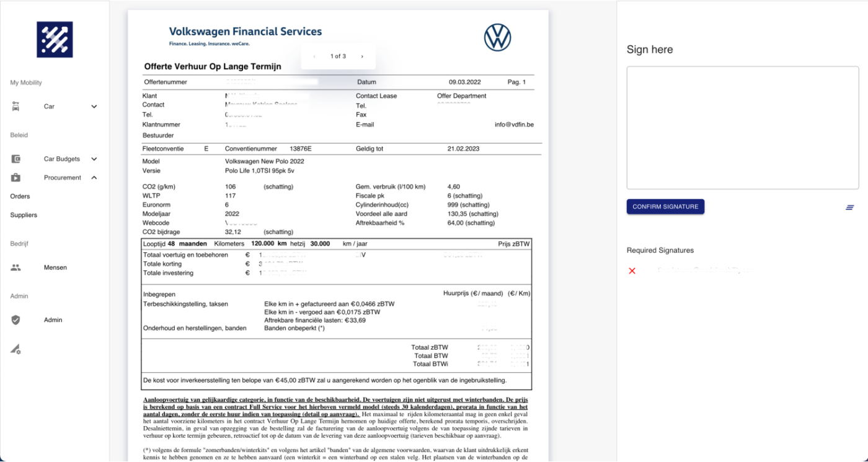Screen dimensions: 868x462
Task: Open Suppliers under Procurement
Action: point(24,215)
